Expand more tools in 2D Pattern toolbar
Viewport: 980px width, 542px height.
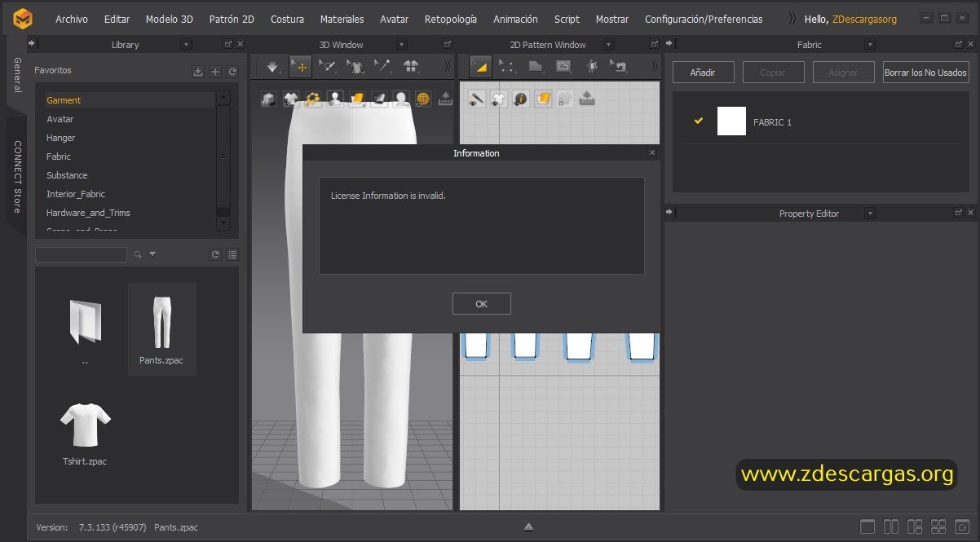tap(655, 67)
